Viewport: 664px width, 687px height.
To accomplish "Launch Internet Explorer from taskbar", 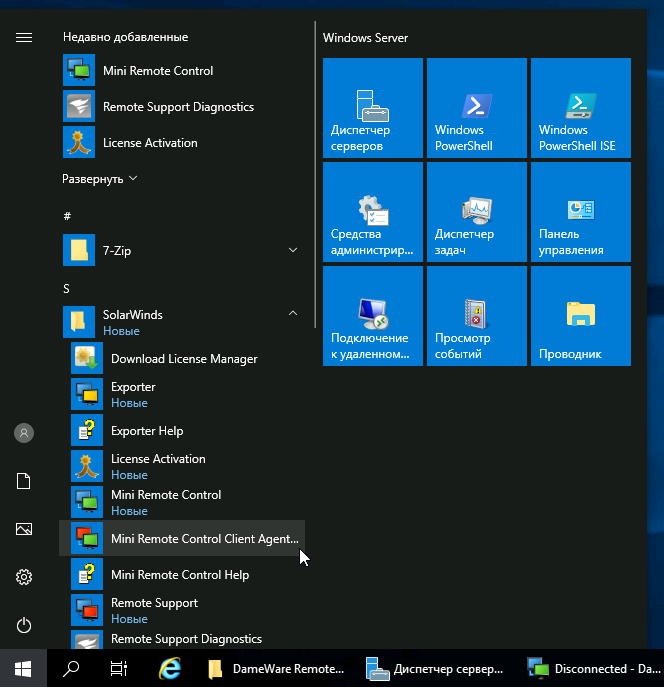I will (170, 668).
